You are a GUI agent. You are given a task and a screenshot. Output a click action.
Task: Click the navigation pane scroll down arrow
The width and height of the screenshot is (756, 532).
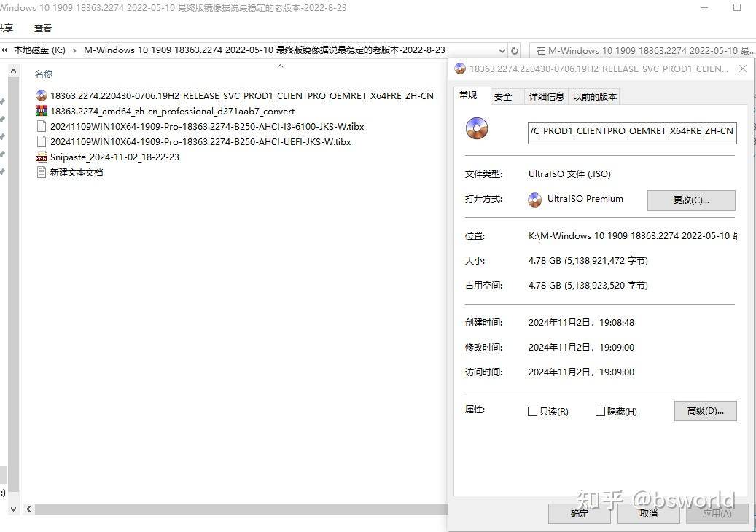tap(14, 509)
